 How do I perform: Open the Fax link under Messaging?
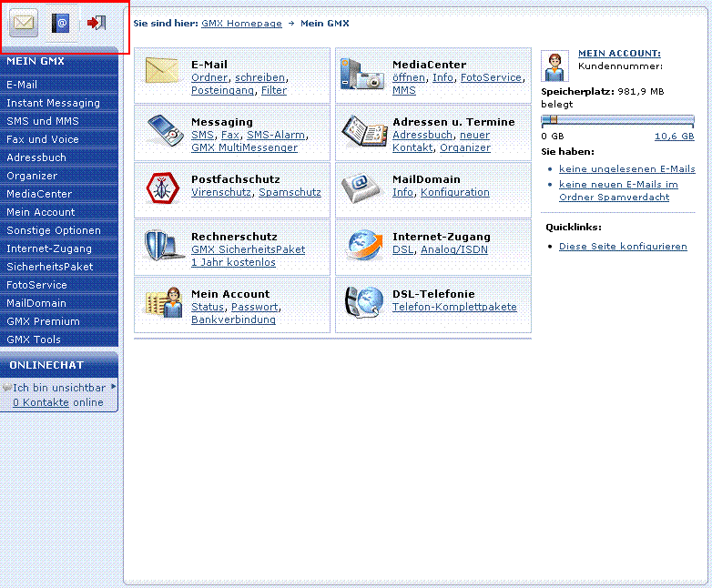tap(230, 135)
